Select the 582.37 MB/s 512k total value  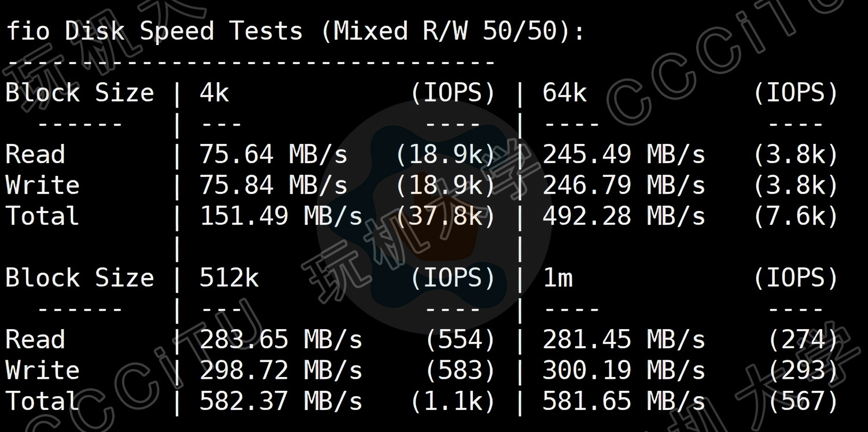(281, 401)
